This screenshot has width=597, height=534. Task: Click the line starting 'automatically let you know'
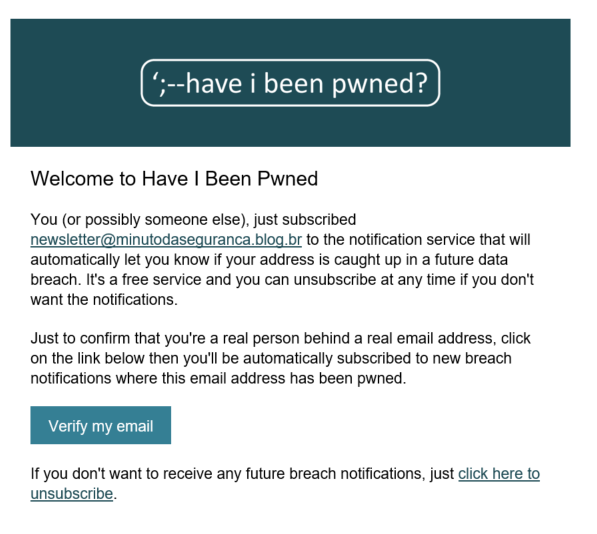(269, 260)
